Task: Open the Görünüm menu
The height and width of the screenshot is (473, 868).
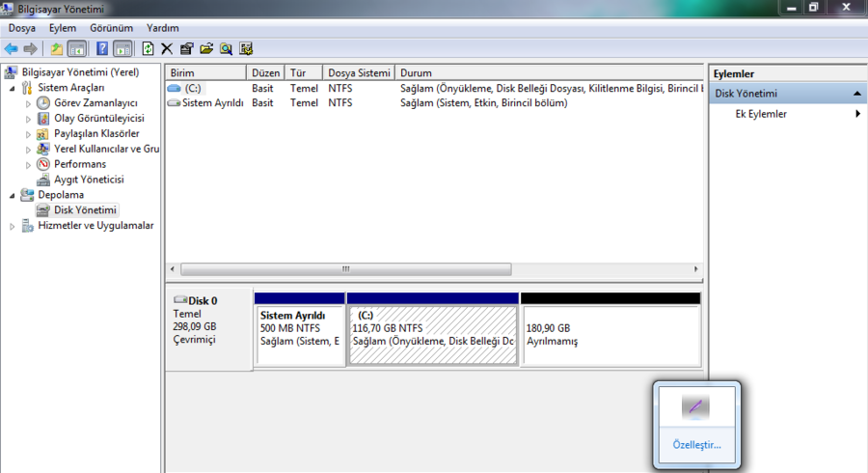Action: pyautogui.click(x=111, y=28)
